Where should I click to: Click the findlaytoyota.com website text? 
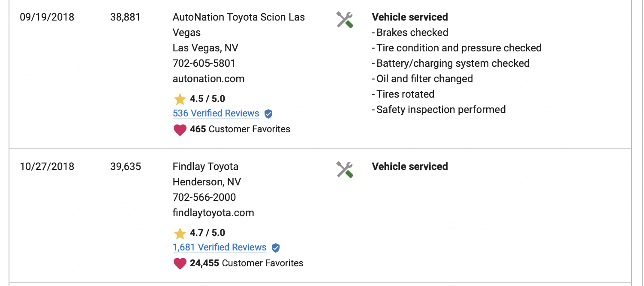pos(213,213)
